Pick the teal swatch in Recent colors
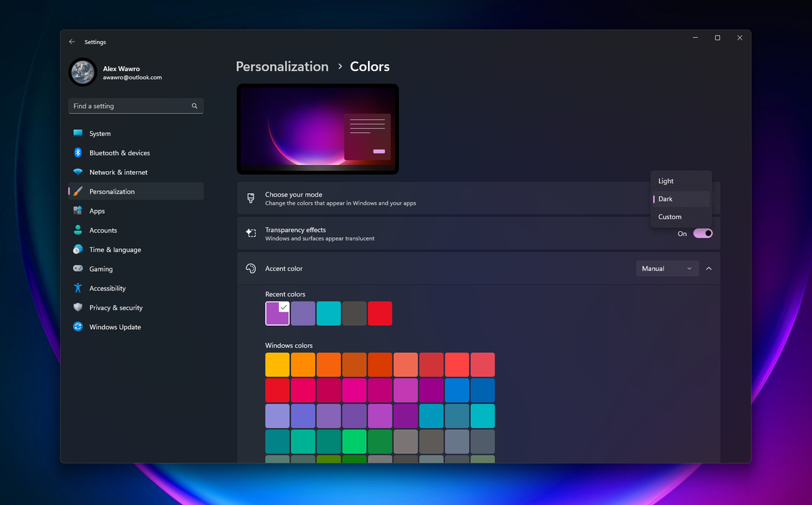Screen dimensions: 812x505 [x=329, y=313]
